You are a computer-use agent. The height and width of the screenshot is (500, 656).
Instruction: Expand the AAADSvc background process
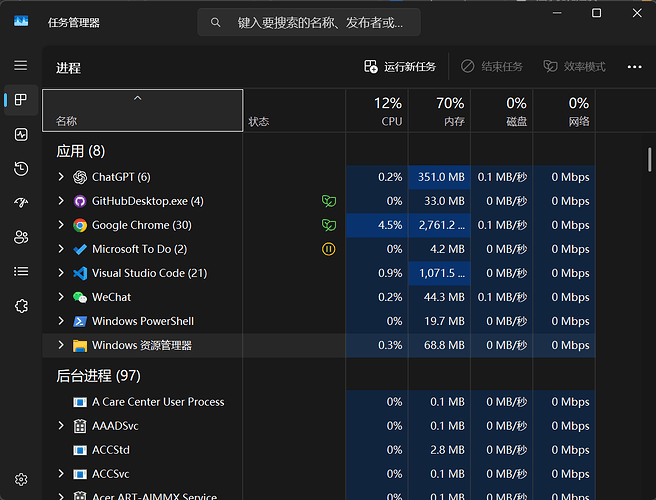61,426
